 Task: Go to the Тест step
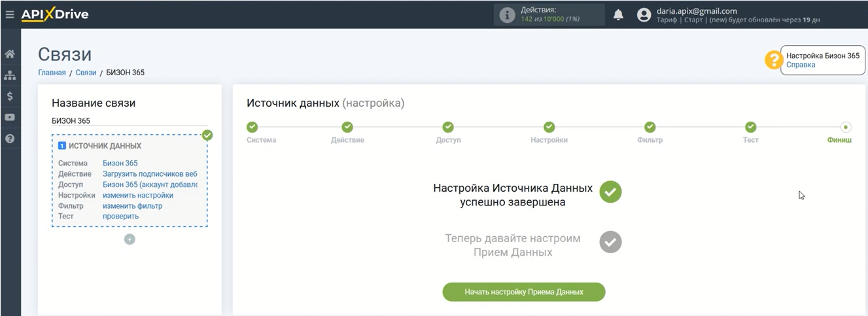(750, 127)
